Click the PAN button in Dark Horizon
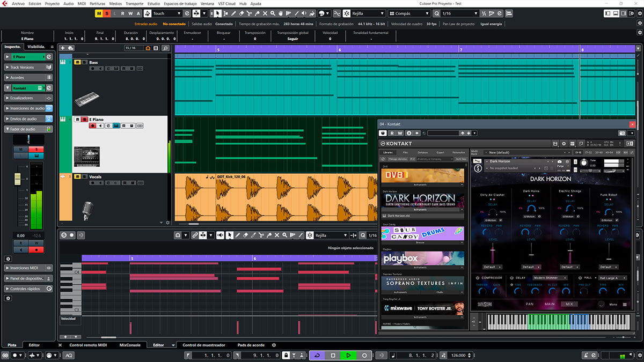644x362 pixels. click(530, 304)
